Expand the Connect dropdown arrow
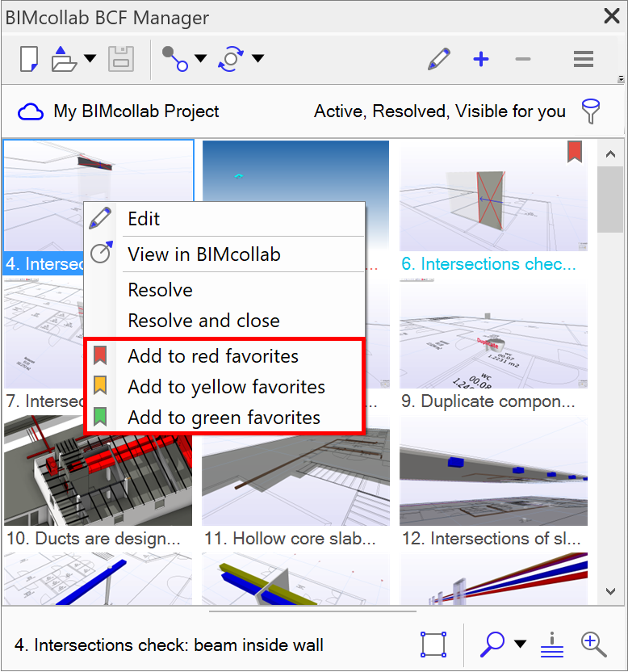The image size is (628, 672). pos(200,58)
